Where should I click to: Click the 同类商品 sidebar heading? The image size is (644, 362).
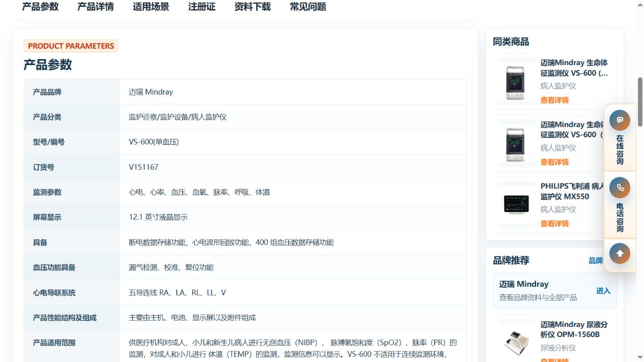pyautogui.click(x=511, y=42)
